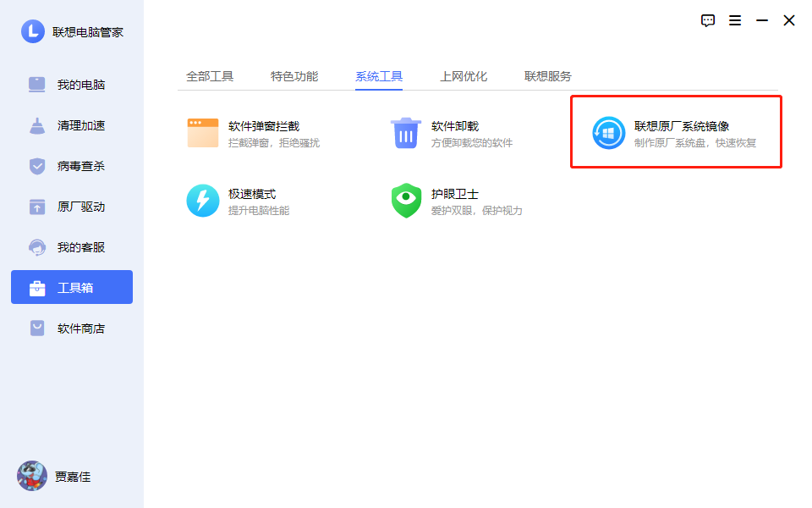Click the 软件卸载 trash bin icon

tap(406, 133)
